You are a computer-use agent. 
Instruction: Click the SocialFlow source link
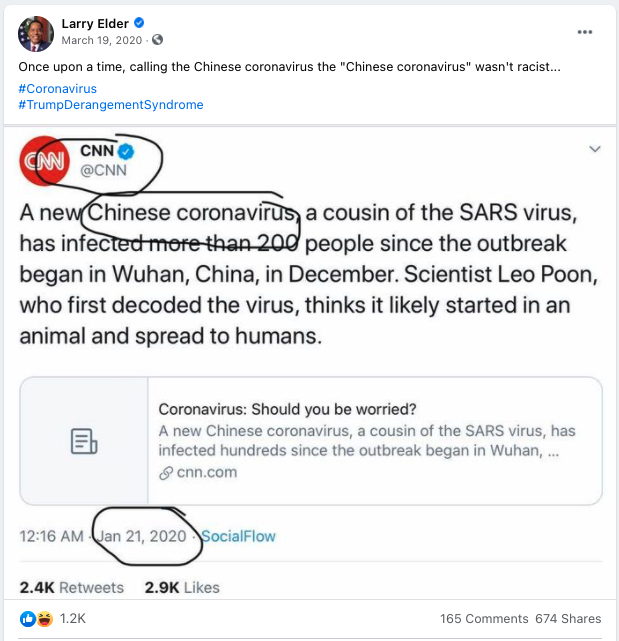[x=238, y=536]
